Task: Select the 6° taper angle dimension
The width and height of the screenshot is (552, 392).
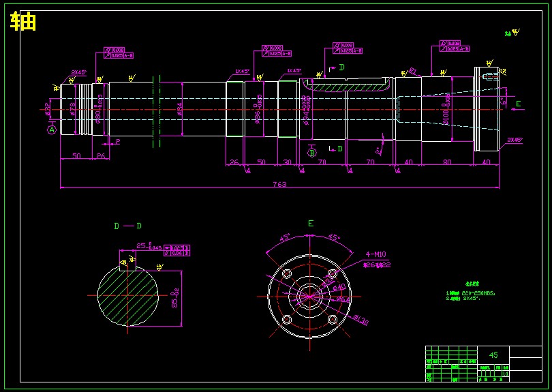Action: (503, 101)
